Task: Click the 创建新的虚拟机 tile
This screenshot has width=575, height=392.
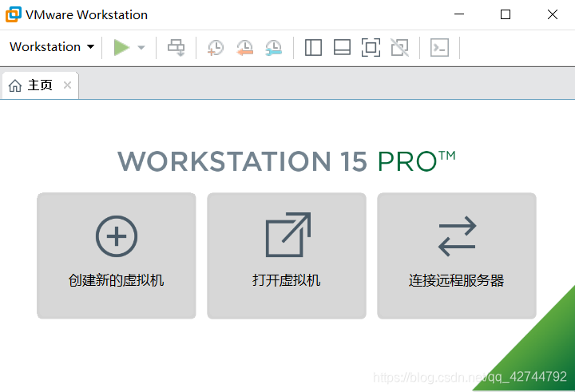Action: tap(117, 255)
